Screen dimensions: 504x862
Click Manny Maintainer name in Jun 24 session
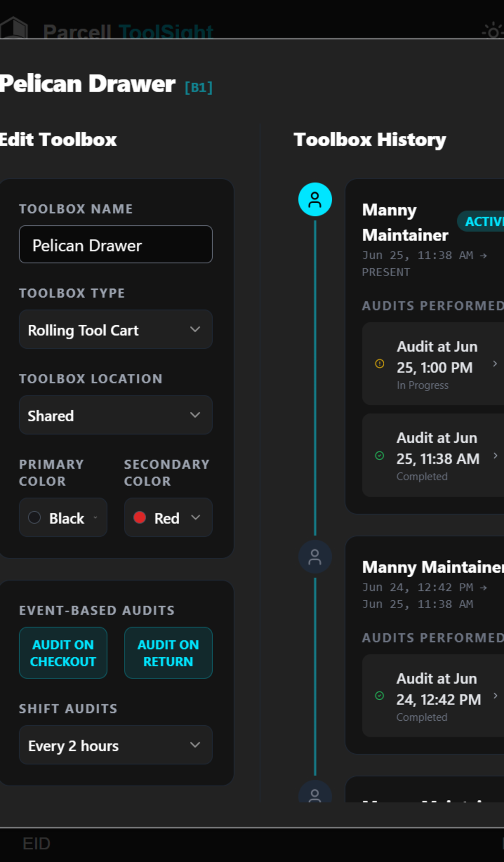click(x=433, y=567)
